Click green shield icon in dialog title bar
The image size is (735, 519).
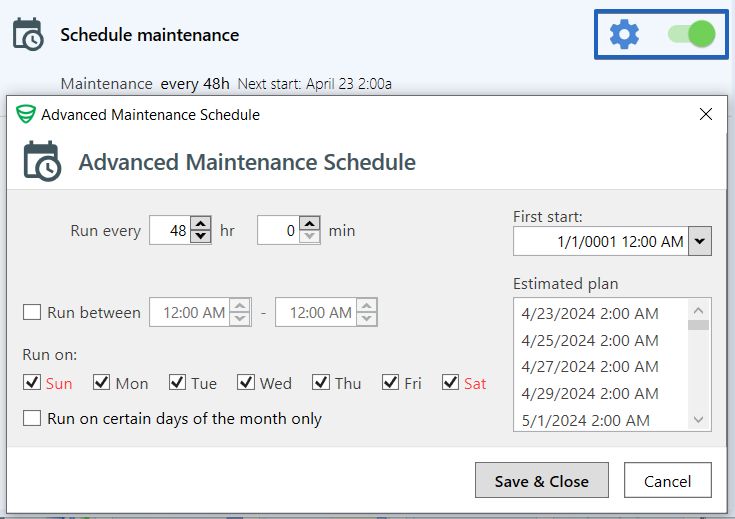point(25,114)
